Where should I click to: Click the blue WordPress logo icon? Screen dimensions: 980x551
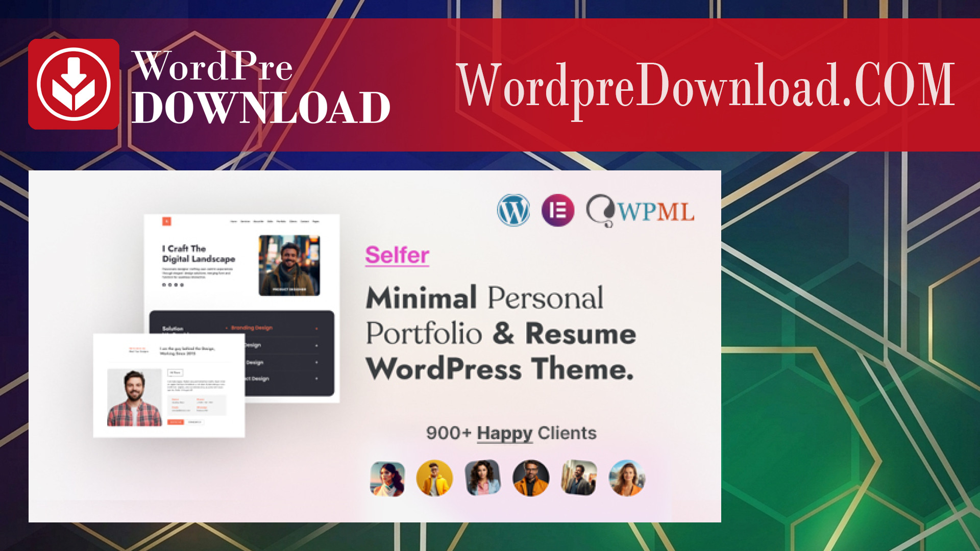point(513,210)
